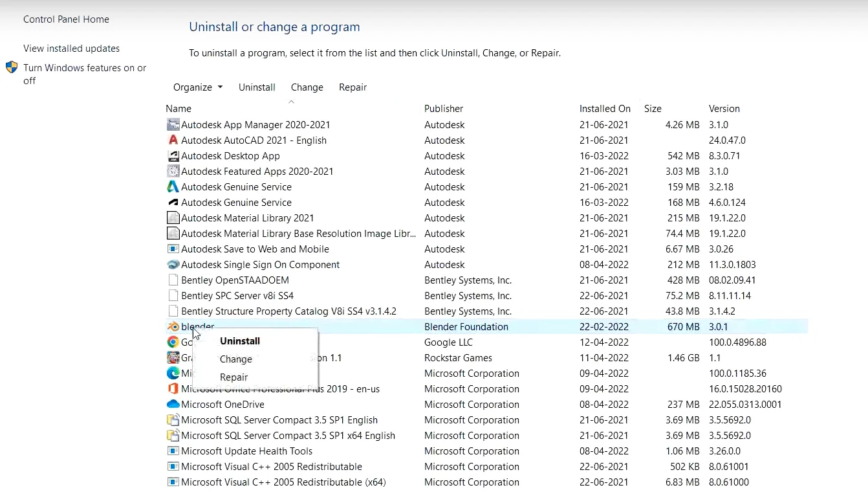The image size is (868, 492).
Task: Choose Repair from the context menu
Action: (233, 377)
